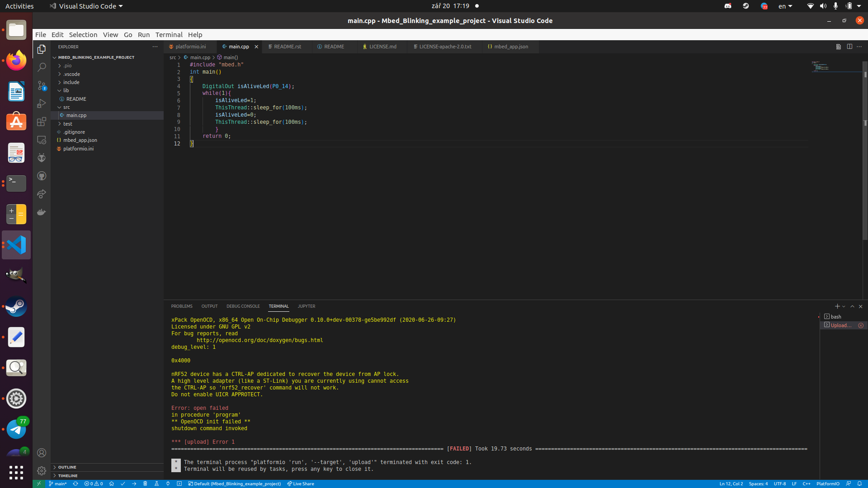
Task: Kill the Upload terminal via red X
Action: 861,325
